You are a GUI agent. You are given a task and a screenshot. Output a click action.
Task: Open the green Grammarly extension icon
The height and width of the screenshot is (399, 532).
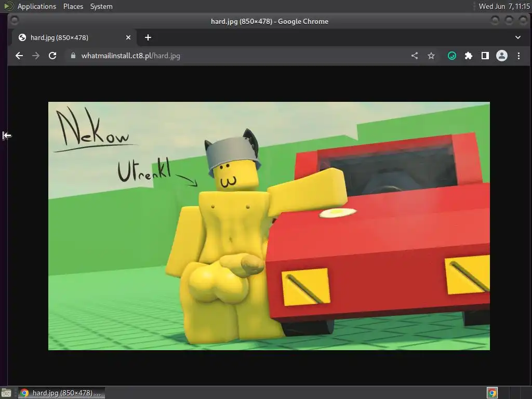pos(452,56)
